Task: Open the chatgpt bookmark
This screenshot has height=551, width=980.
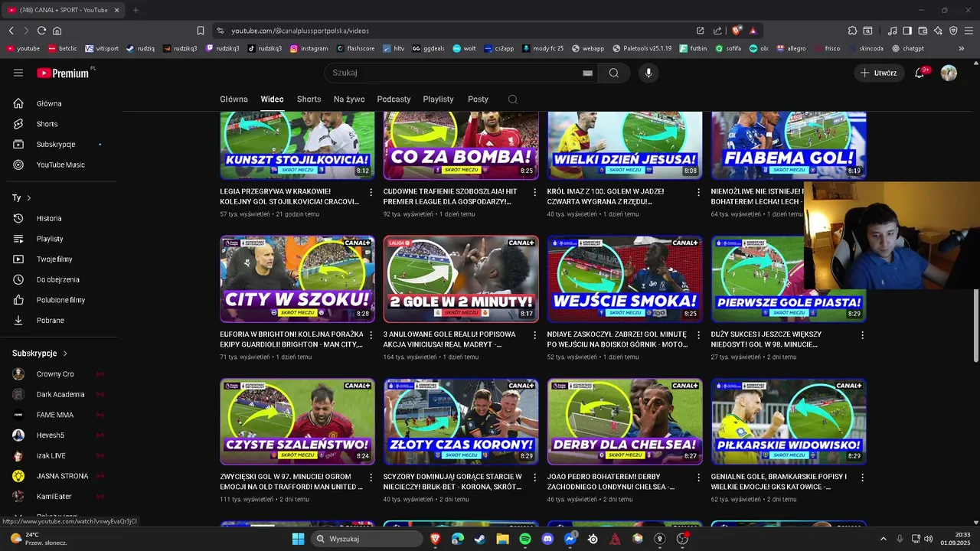Action: 907,48
